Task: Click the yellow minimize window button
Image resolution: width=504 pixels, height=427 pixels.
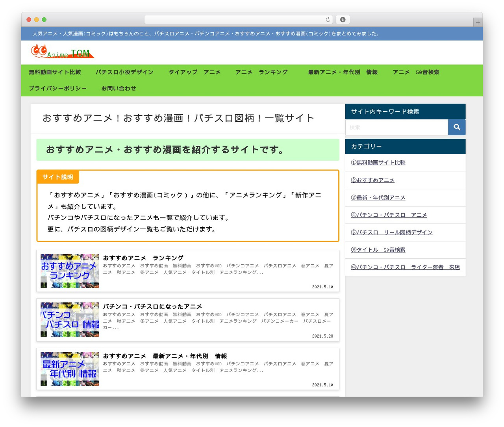Action: [37, 20]
